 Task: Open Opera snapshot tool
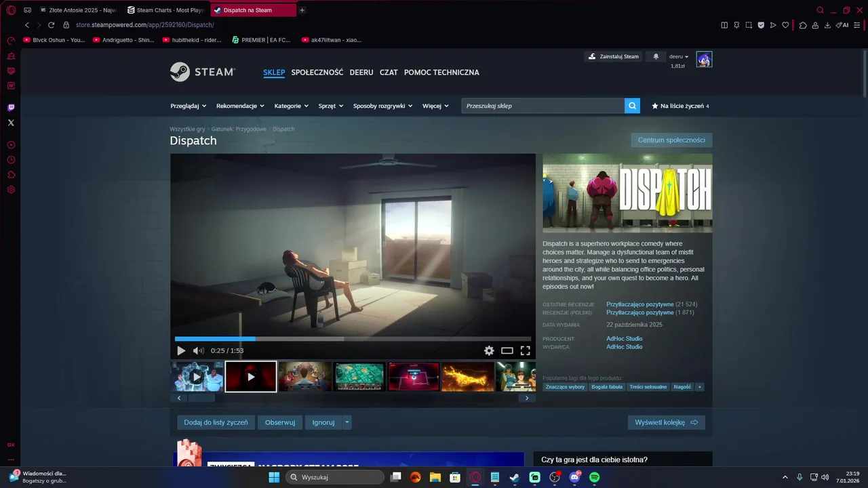click(x=749, y=25)
